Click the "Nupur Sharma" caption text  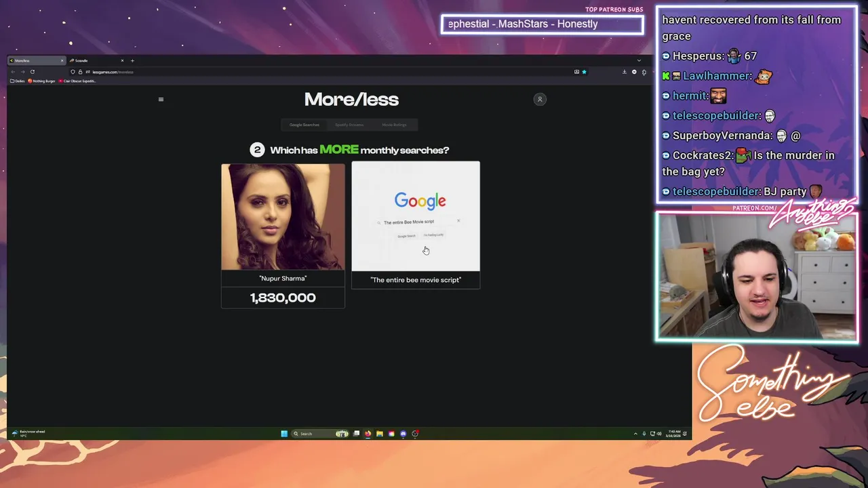point(283,279)
